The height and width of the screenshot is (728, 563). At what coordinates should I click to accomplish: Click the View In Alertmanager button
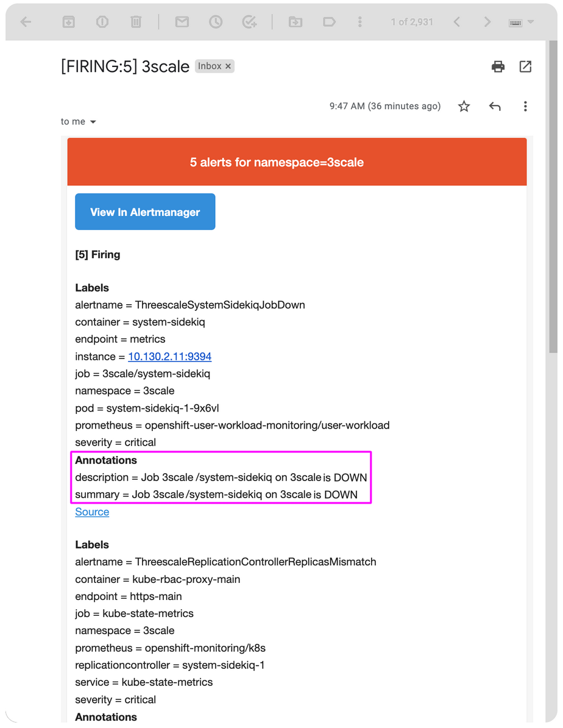tap(145, 212)
